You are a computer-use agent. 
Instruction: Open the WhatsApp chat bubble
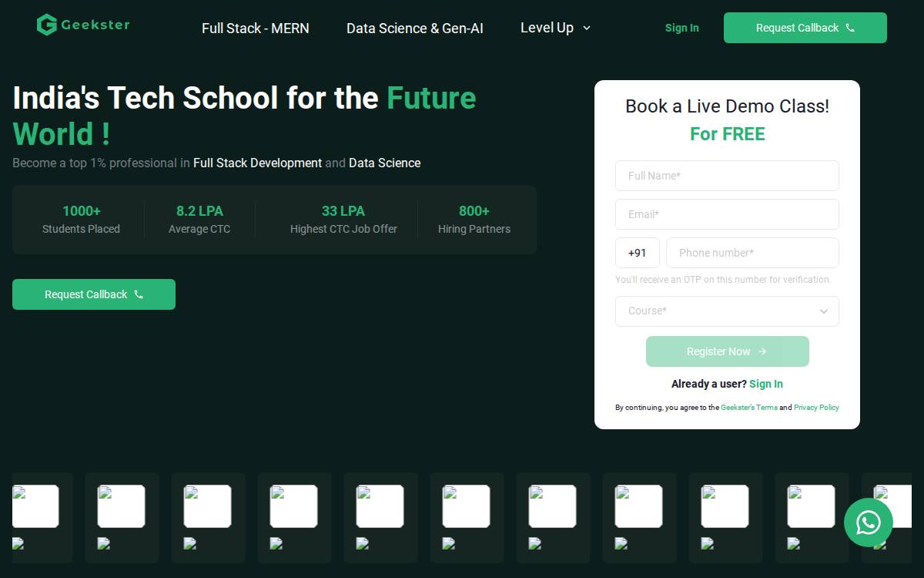click(x=868, y=523)
